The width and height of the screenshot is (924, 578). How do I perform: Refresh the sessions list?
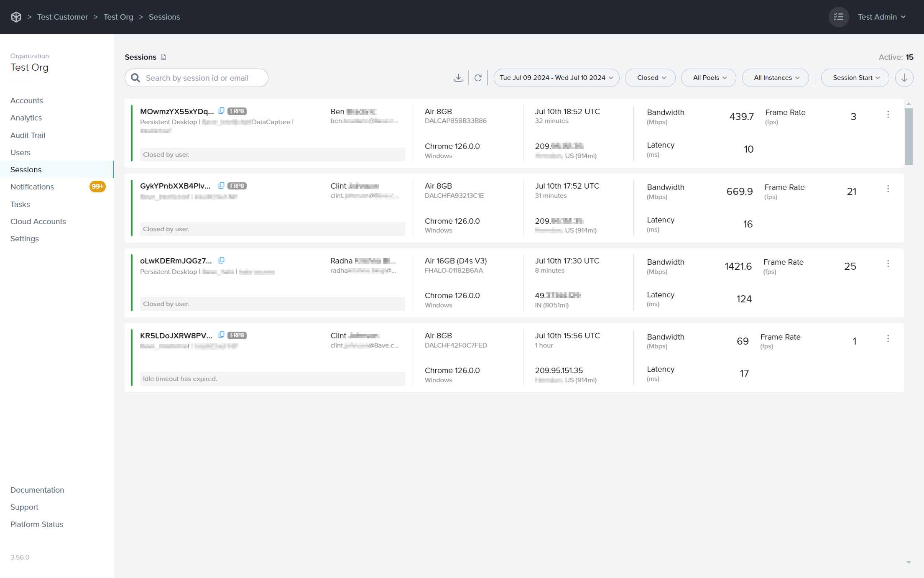point(478,78)
